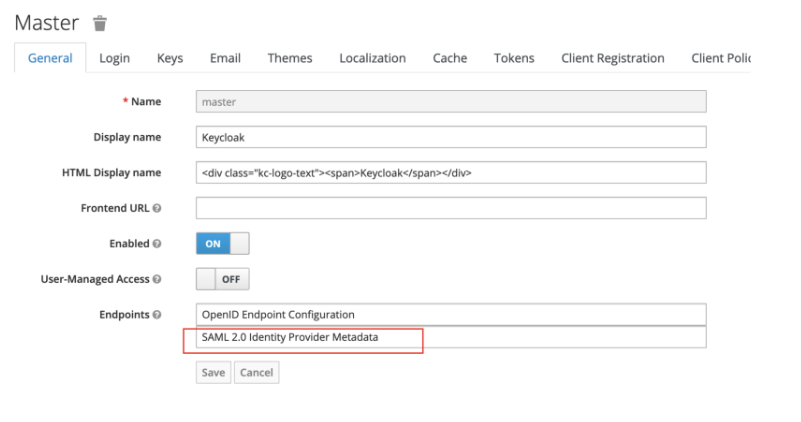Open the Client Policies tab
Image resolution: width=801 pixels, height=422 pixels.
click(720, 58)
